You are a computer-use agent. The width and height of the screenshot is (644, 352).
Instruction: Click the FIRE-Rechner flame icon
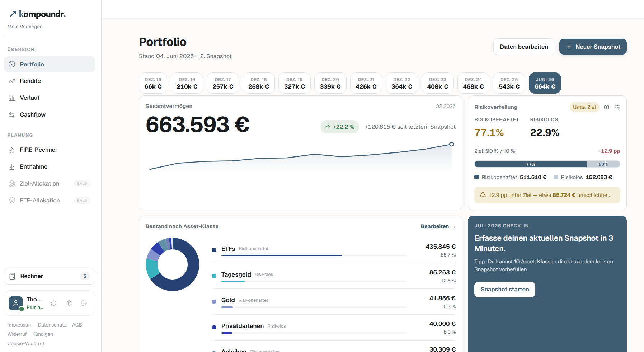[12, 150]
